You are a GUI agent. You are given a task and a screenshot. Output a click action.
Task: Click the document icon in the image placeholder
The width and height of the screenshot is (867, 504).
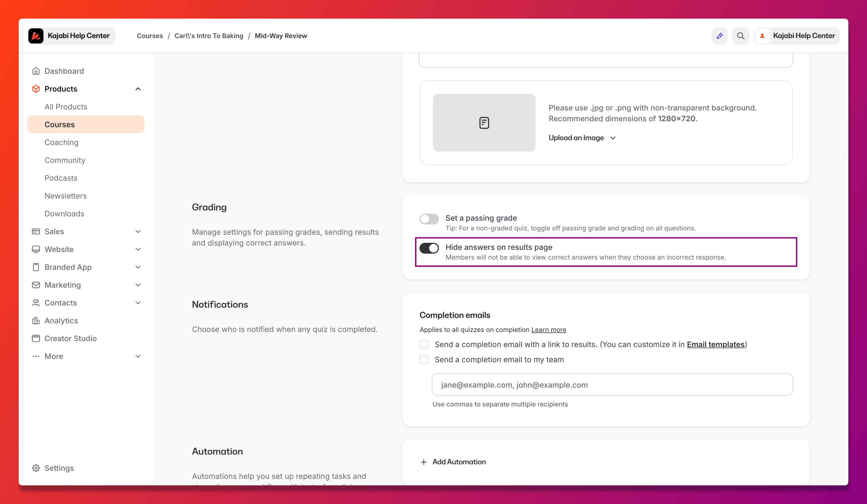point(484,123)
